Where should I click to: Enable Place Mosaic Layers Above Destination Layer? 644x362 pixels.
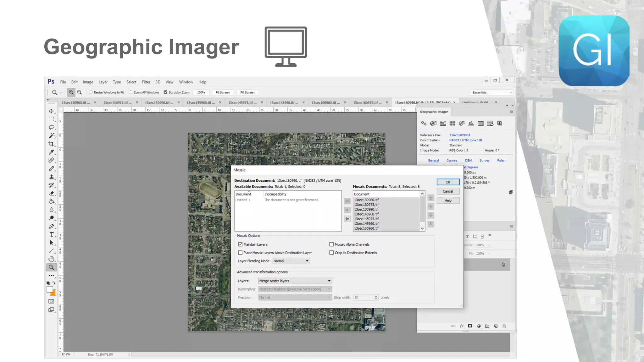coord(240,253)
